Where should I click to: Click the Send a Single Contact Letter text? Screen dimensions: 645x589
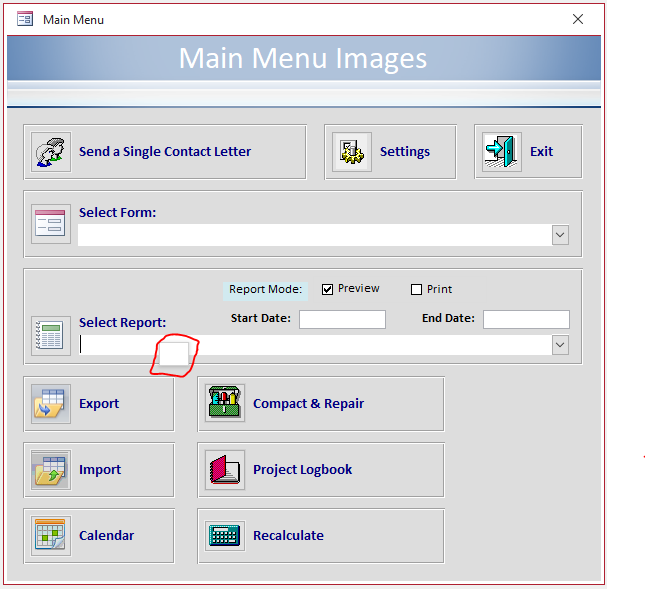tap(165, 151)
